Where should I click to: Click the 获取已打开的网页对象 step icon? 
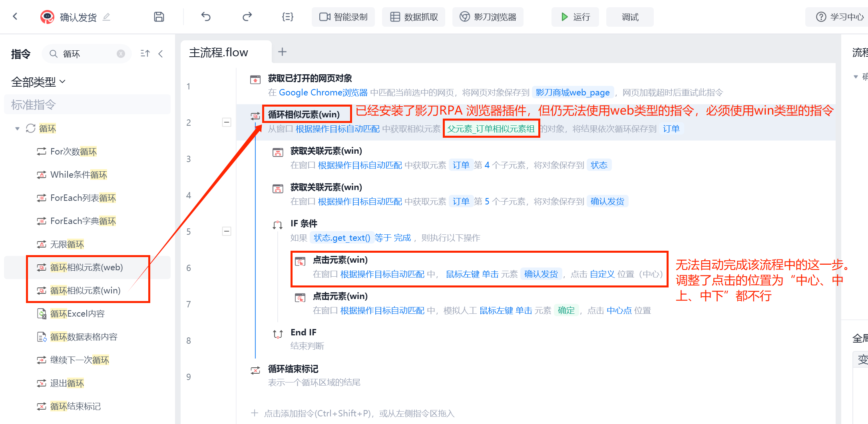click(x=255, y=79)
